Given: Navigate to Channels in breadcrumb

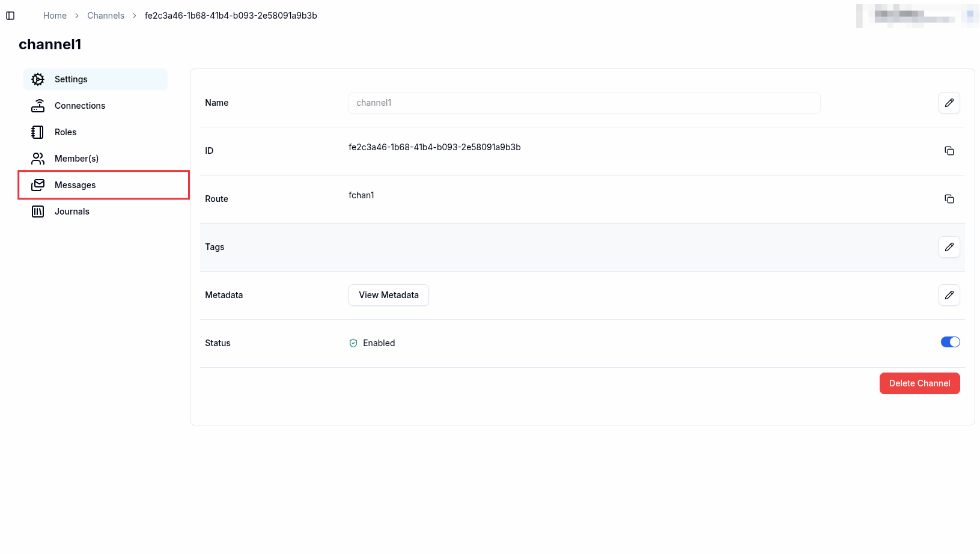Looking at the screenshot, I should pyautogui.click(x=106, y=16).
